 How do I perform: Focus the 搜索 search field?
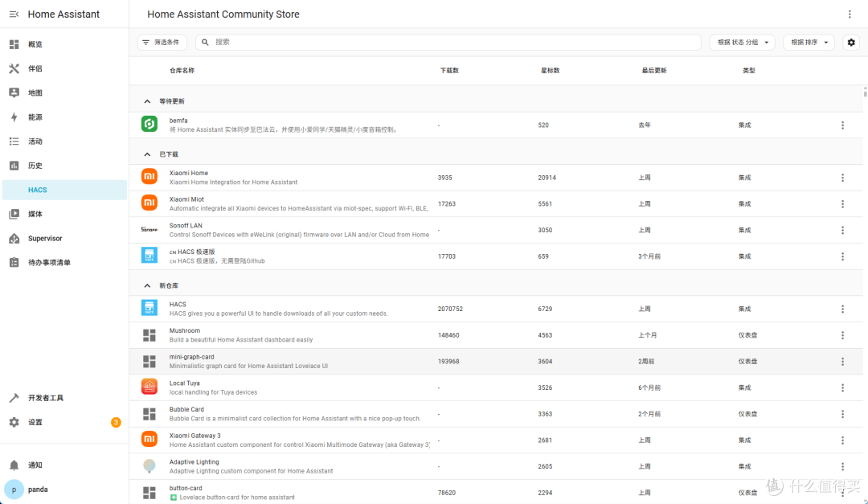tap(448, 42)
